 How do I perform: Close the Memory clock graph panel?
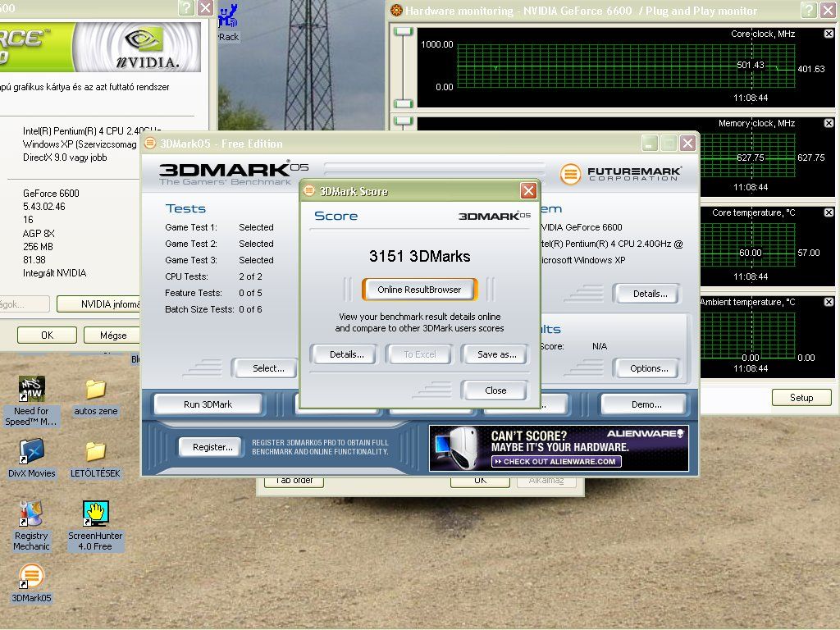(829, 123)
